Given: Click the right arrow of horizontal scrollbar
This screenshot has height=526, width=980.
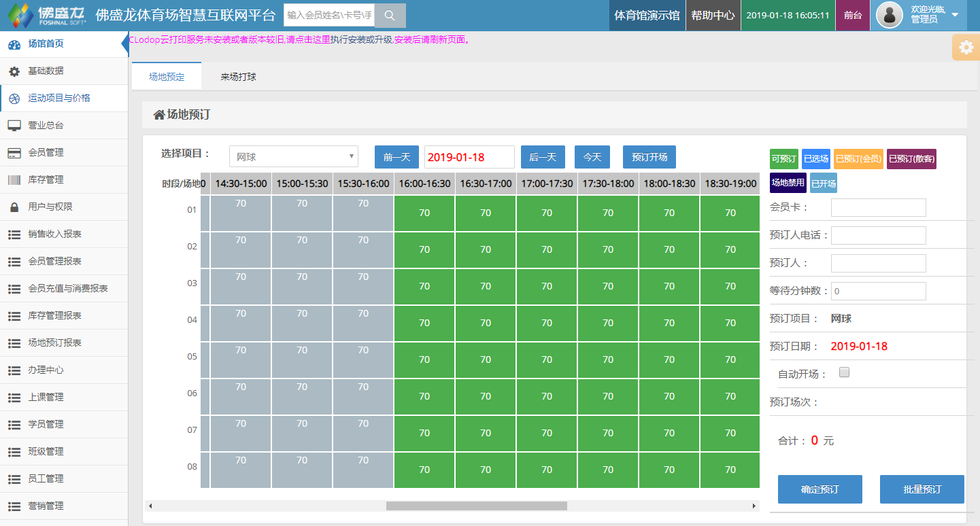Looking at the screenshot, I should (x=754, y=506).
